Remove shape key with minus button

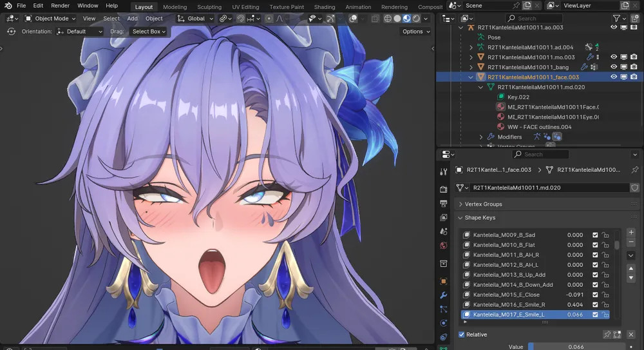[631, 242]
